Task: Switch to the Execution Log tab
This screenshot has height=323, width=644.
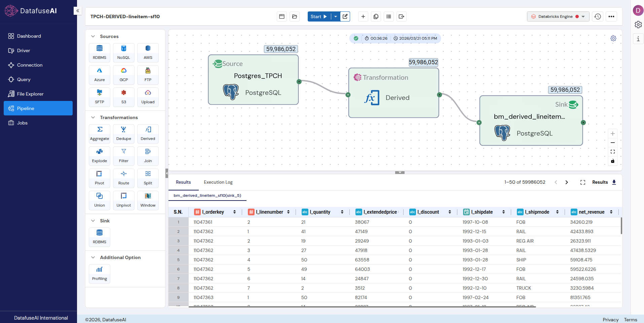Action: [218, 182]
